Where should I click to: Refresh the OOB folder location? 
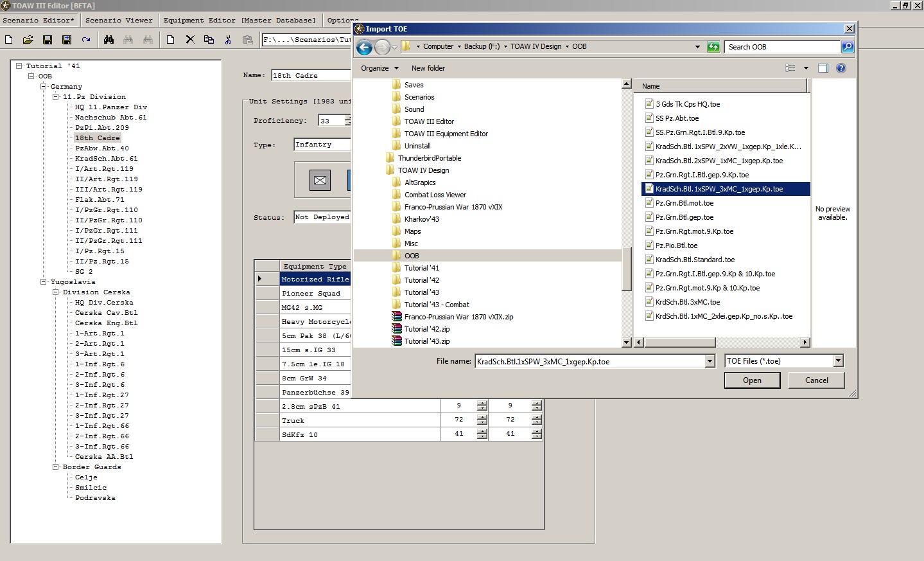713,47
